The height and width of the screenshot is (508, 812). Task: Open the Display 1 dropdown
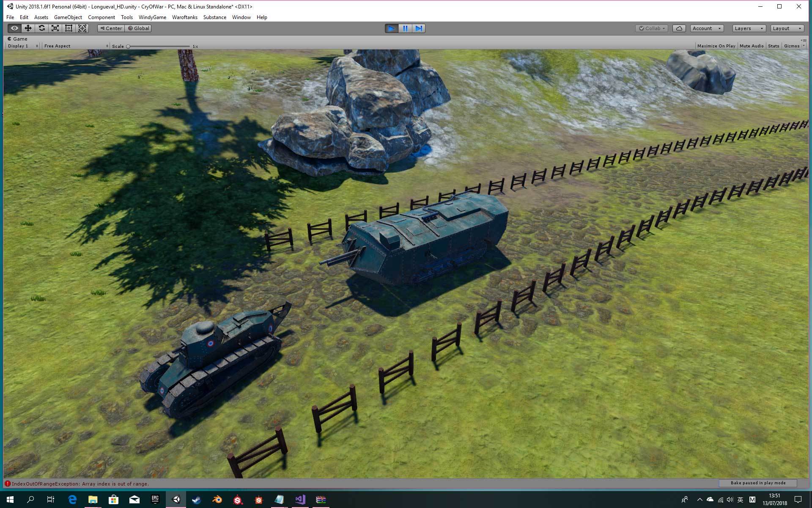(23, 46)
